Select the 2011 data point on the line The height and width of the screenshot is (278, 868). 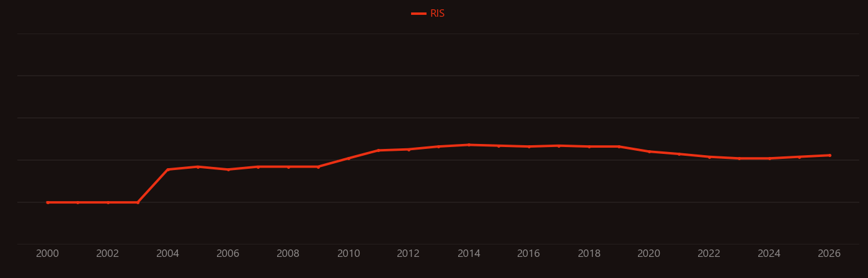[x=378, y=150]
